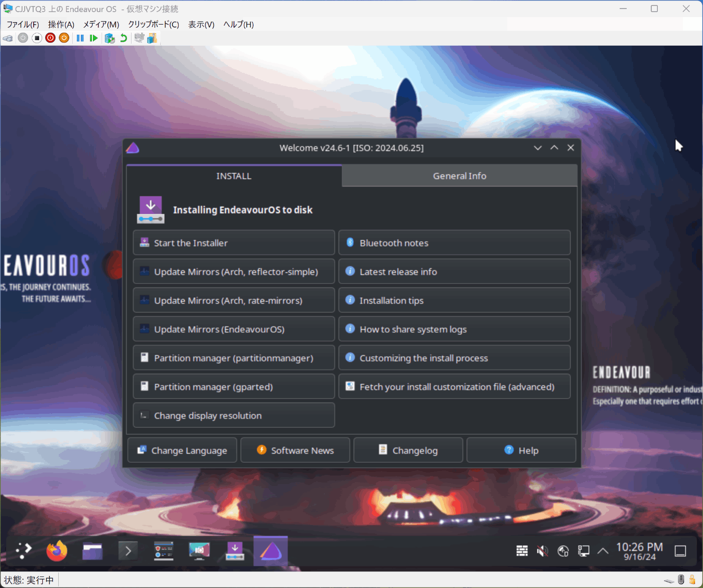
Task: Open Installation tips
Action: [454, 300]
